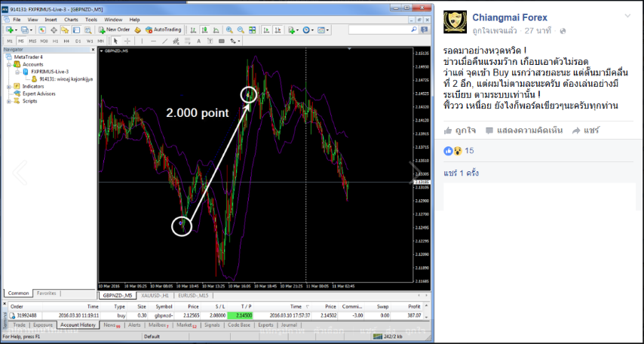Switch chart to bar chart style

193,29
